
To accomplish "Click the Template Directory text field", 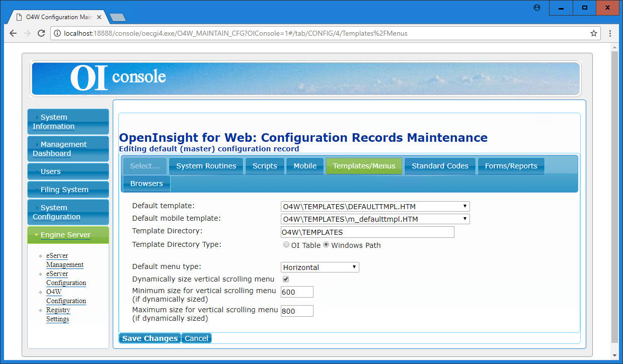I will [x=367, y=232].
